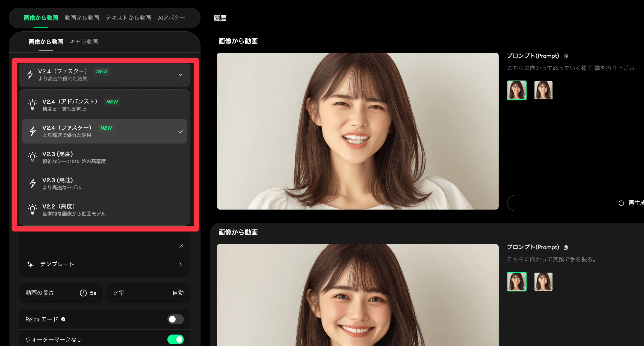
Task: Select the lightning icon for V2.4（ファスター）model
Action: [x=33, y=131]
